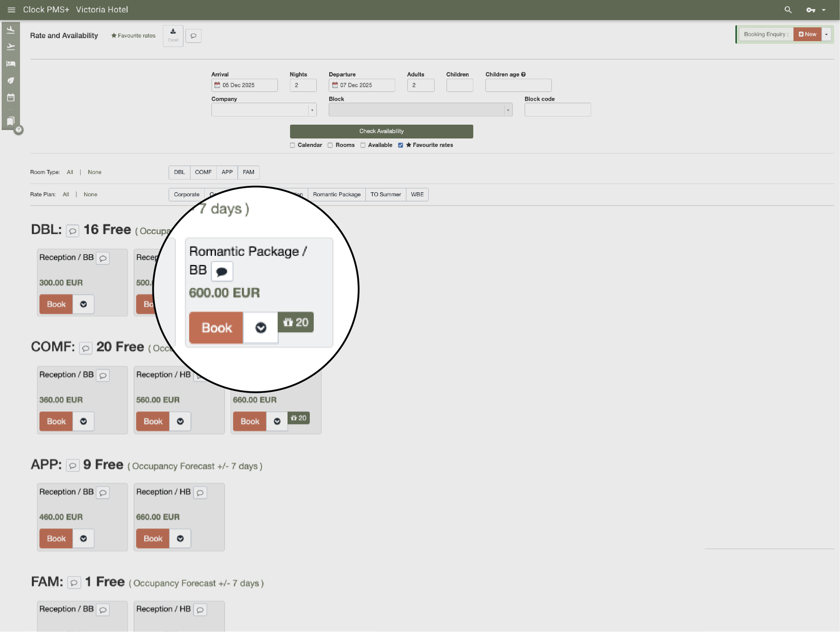Enable the Calendar checkbox under Check Availability
840x632 pixels.
[x=292, y=145]
